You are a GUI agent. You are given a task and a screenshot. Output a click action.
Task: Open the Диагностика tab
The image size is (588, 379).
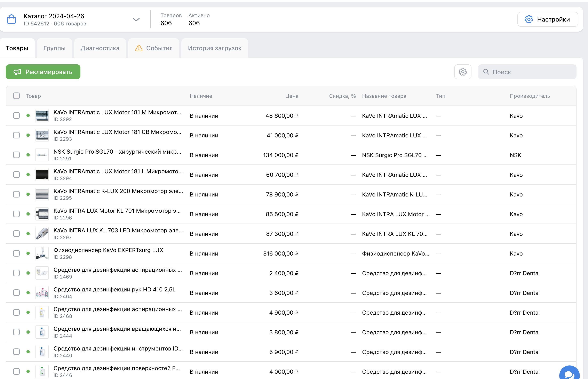[x=100, y=48]
